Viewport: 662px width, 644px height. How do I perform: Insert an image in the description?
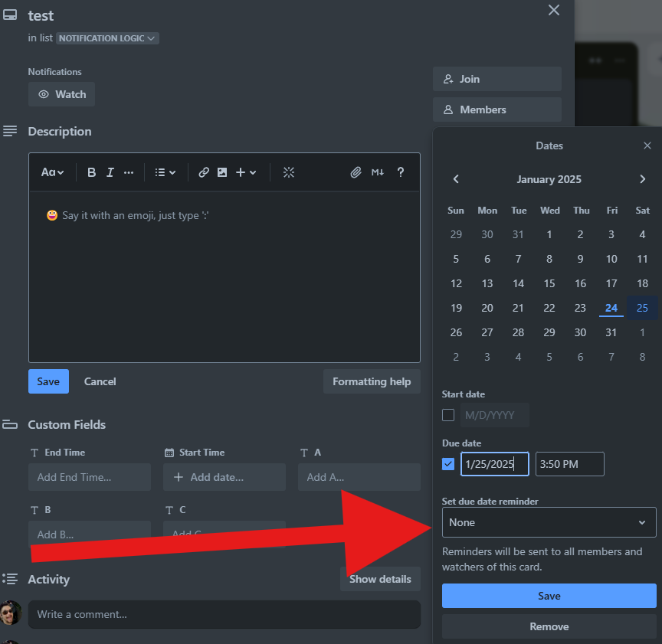tap(222, 172)
